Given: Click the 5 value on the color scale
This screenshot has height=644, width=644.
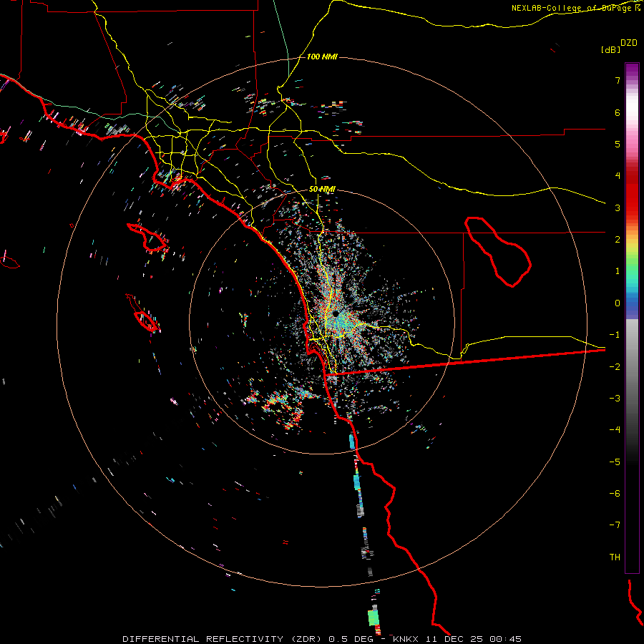Looking at the screenshot, I should [618, 144].
